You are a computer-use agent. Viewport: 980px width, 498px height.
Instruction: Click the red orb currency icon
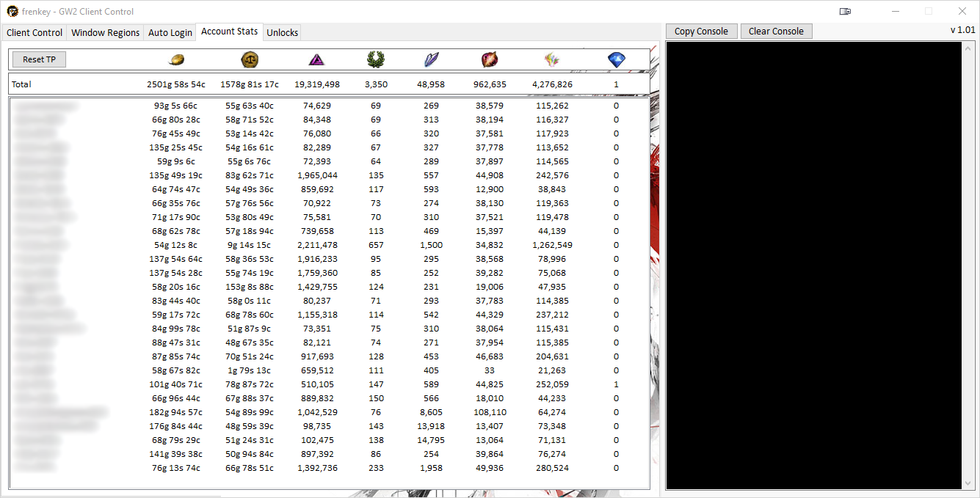490,60
